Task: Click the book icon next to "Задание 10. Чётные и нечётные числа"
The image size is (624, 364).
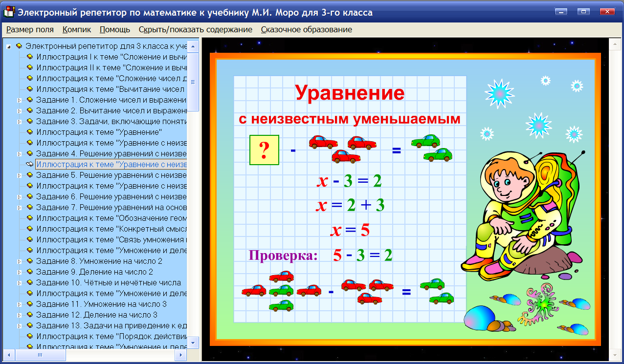Action: pyautogui.click(x=29, y=282)
